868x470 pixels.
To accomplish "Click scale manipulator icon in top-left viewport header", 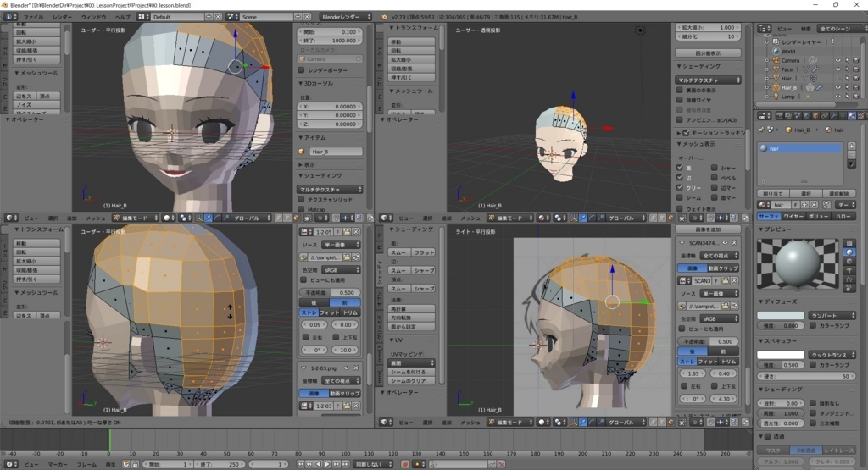I will (x=225, y=218).
